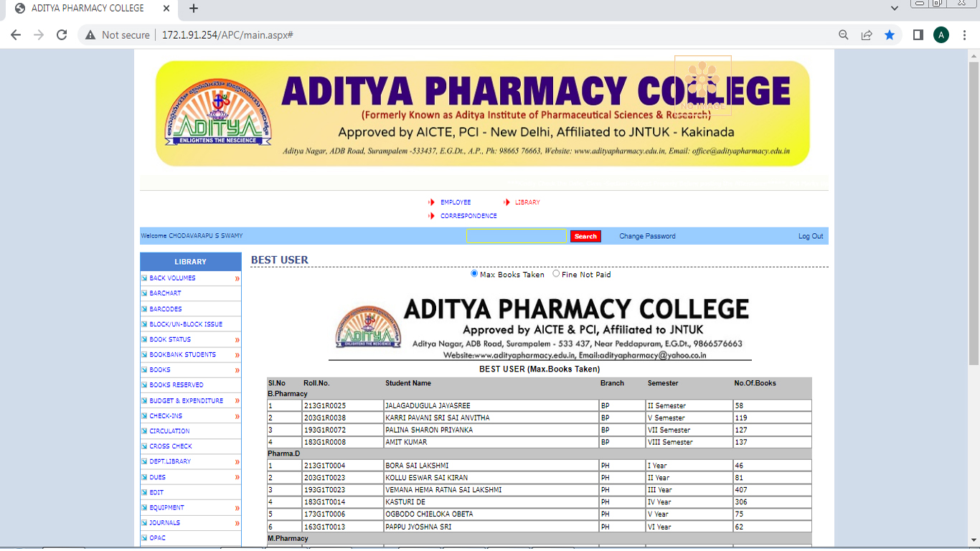This screenshot has height=551, width=980.
Task: Select student name BORA SAI LAKSHMI
Action: [x=417, y=466]
